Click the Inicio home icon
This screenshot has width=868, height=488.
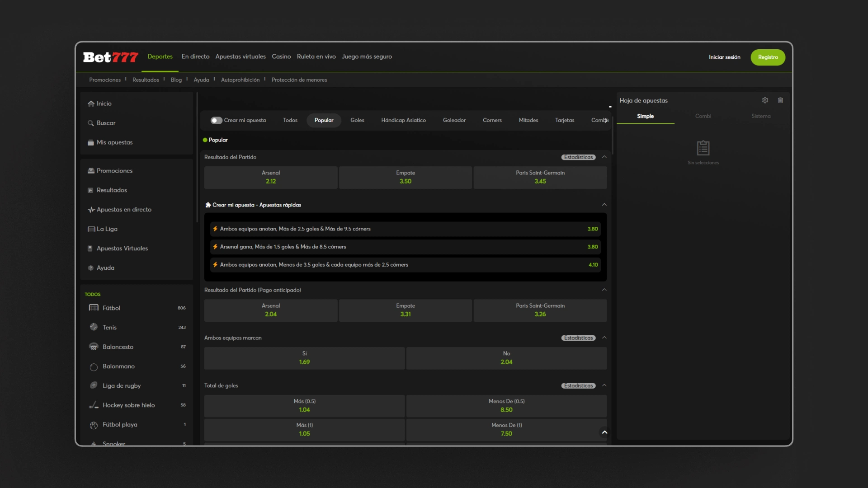coord(91,103)
